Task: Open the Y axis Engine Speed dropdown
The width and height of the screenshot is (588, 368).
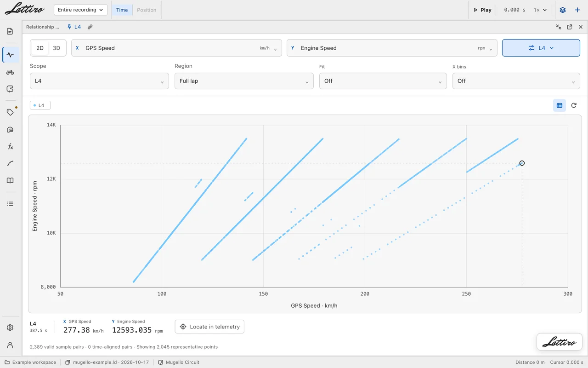Action: point(392,48)
